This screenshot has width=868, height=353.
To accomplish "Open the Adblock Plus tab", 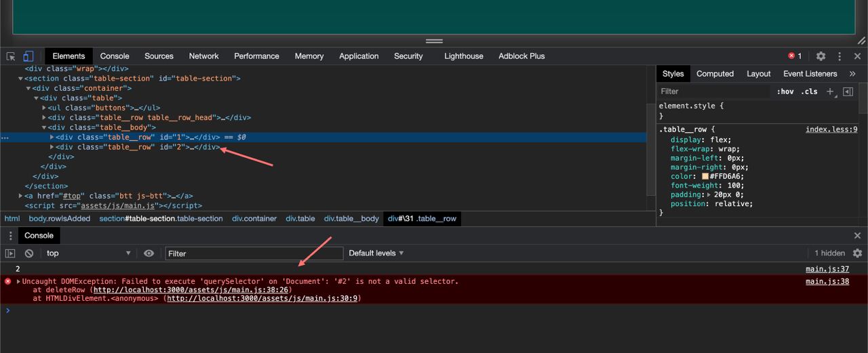I will [x=521, y=56].
